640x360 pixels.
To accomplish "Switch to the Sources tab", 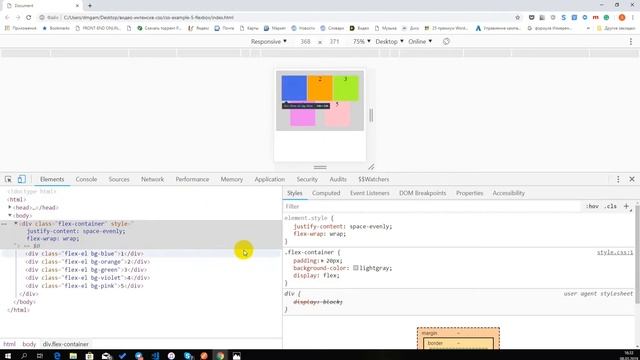I will (x=119, y=179).
